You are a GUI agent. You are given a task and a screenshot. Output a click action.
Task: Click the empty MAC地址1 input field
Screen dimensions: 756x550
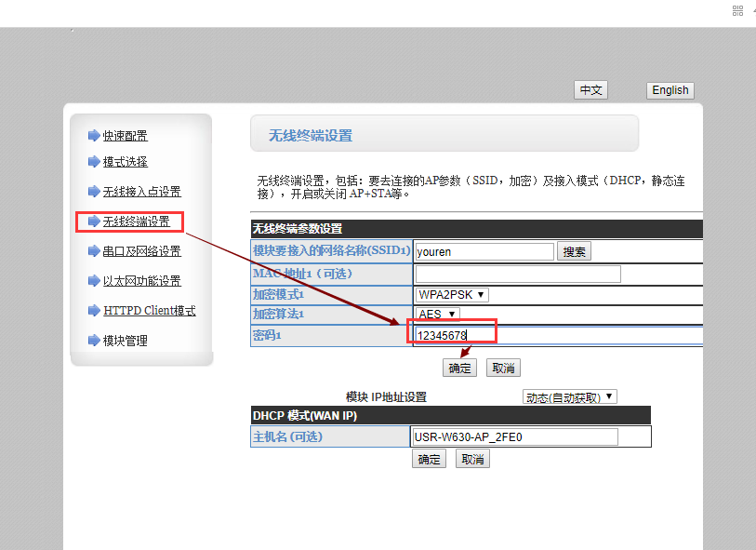pos(517,274)
